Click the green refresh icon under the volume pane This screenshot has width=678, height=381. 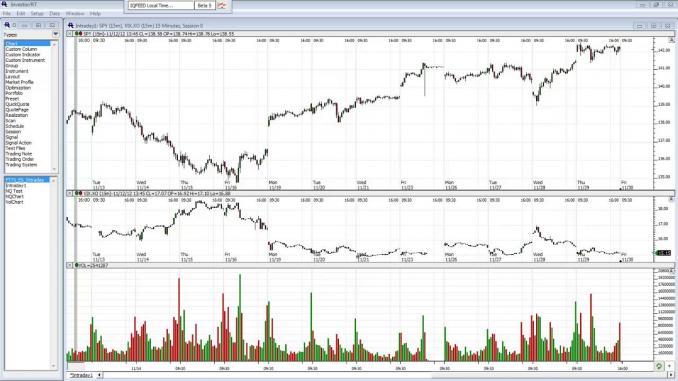coord(659,366)
